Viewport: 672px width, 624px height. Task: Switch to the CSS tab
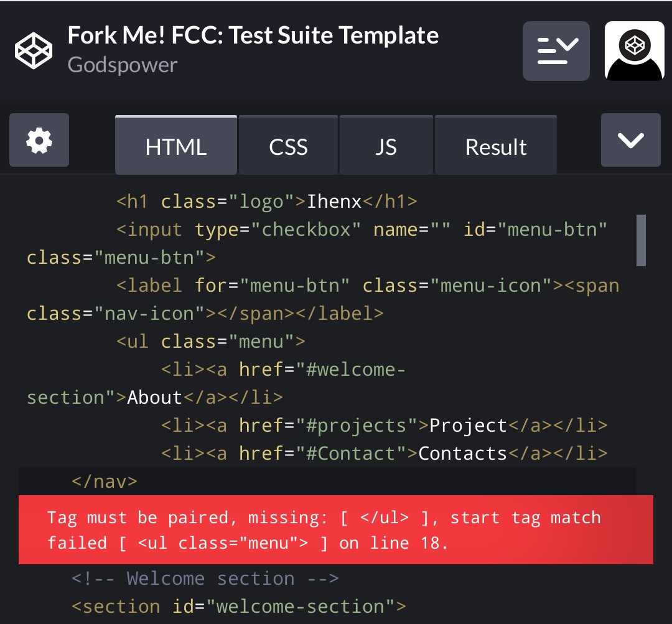(x=288, y=147)
